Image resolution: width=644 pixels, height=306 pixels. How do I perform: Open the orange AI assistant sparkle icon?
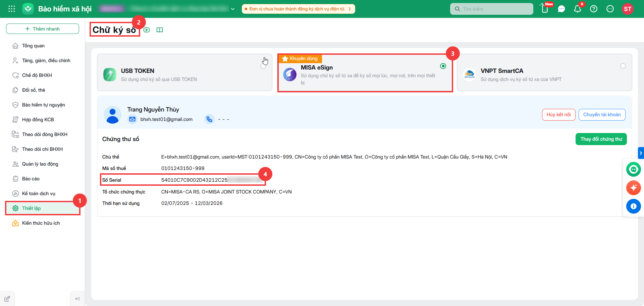click(x=634, y=188)
